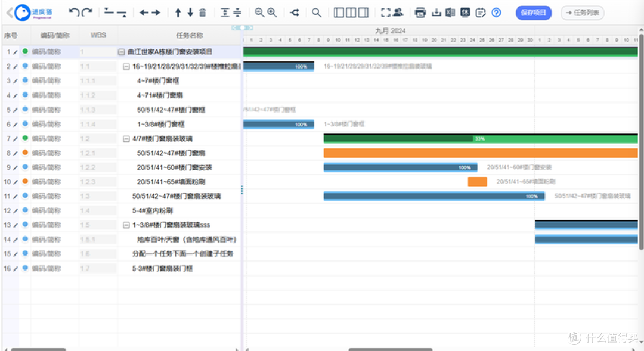
Task: Click WBS cell 1.2.2
Action: coord(97,167)
